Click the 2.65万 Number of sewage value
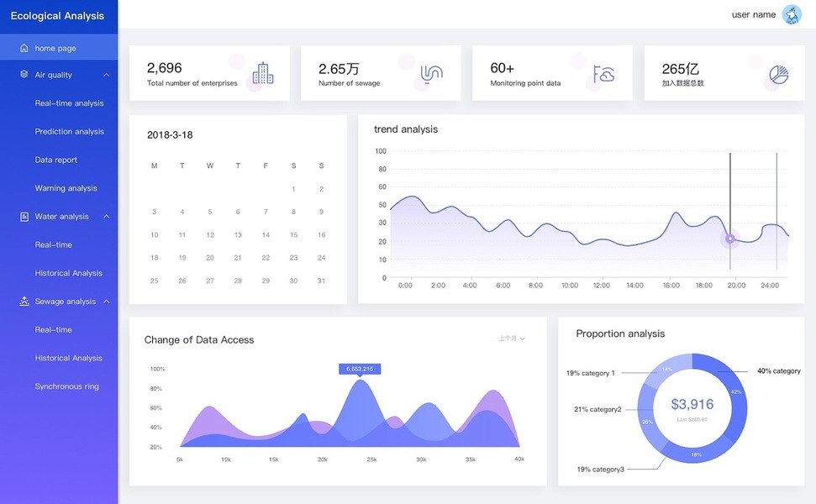This screenshot has width=816, height=504. (x=339, y=69)
